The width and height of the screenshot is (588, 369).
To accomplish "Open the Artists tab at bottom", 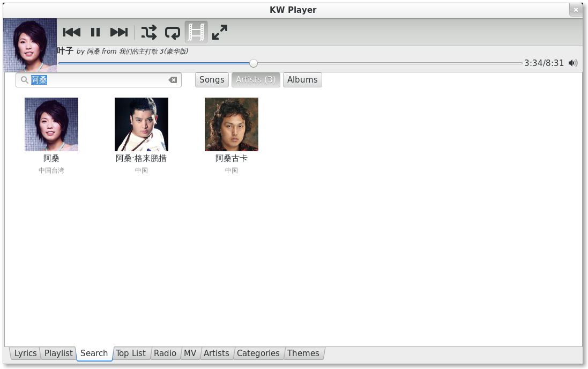I will pyautogui.click(x=217, y=353).
